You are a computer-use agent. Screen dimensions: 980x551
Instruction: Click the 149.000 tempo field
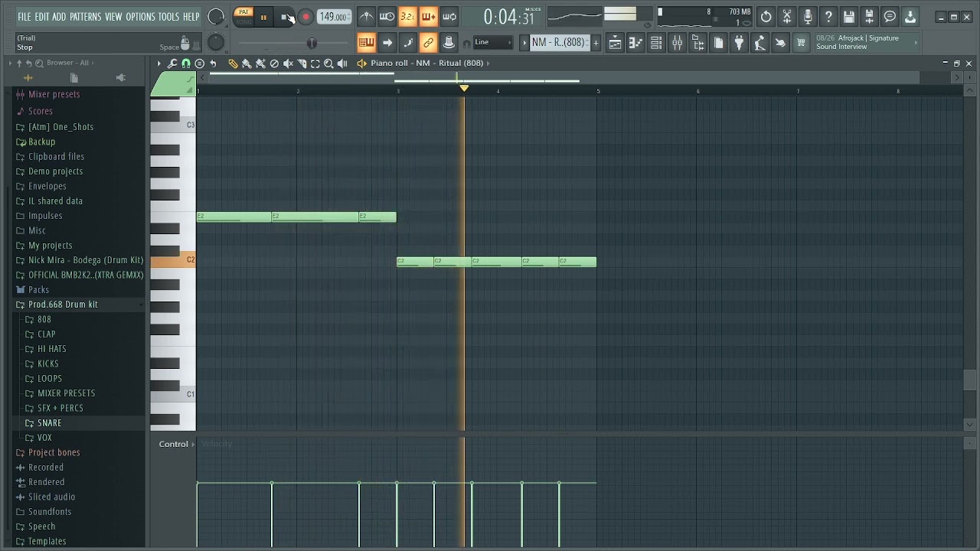pos(334,17)
